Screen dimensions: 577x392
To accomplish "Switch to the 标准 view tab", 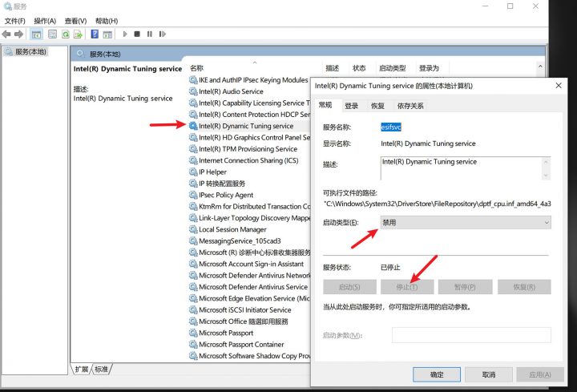I will coord(101,369).
